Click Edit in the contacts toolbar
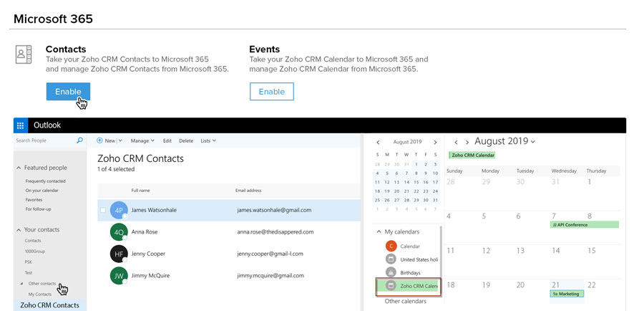This screenshot has height=311, width=644. [167, 141]
